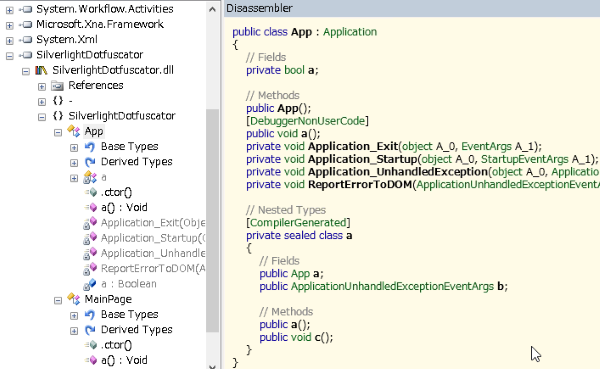Screen dimensions: 600x369
Task: Expand Base Types under MainPage
Action: [x=74, y=316]
